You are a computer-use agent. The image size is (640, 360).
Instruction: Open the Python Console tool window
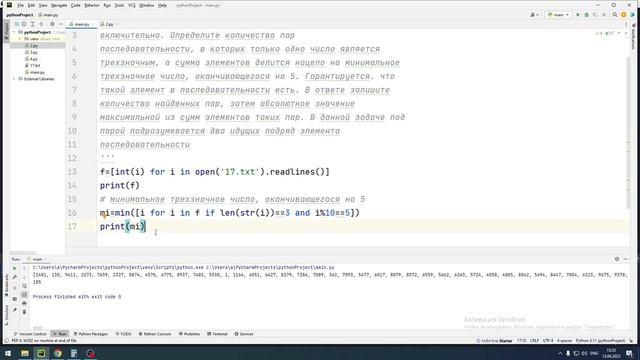155,334
